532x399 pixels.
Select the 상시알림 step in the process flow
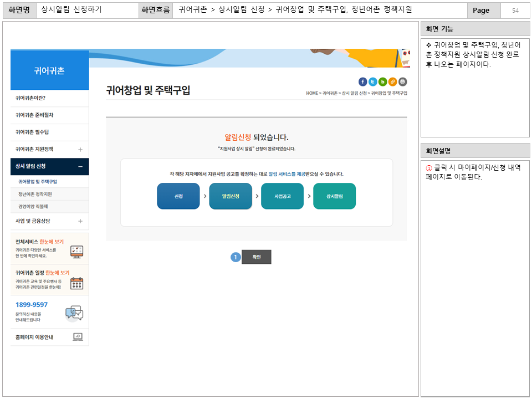334,196
